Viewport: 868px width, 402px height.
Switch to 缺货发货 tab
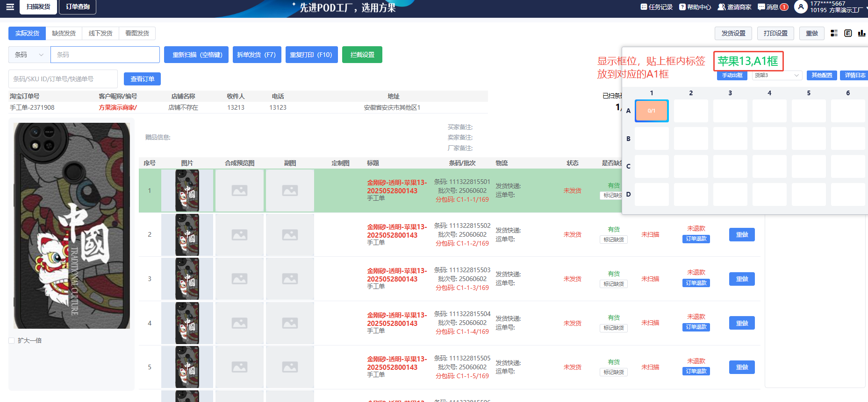point(64,33)
